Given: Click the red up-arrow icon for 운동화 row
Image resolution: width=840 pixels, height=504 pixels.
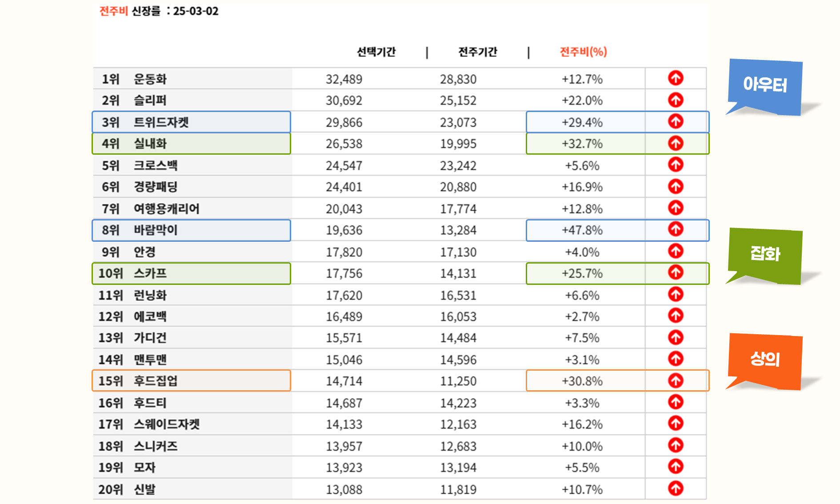Looking at the screenshot, I should [x=676, y=78].
